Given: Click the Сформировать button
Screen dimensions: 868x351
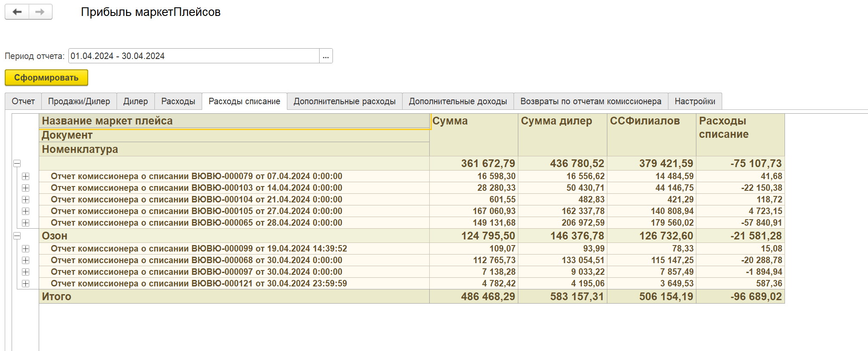Looking at the screenshot, I should click(46, 78).
